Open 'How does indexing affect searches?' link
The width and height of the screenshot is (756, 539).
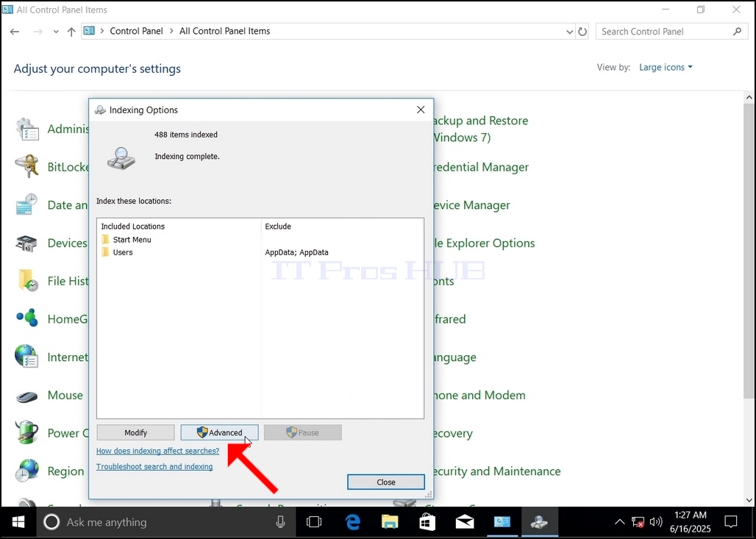pos(157,451)
